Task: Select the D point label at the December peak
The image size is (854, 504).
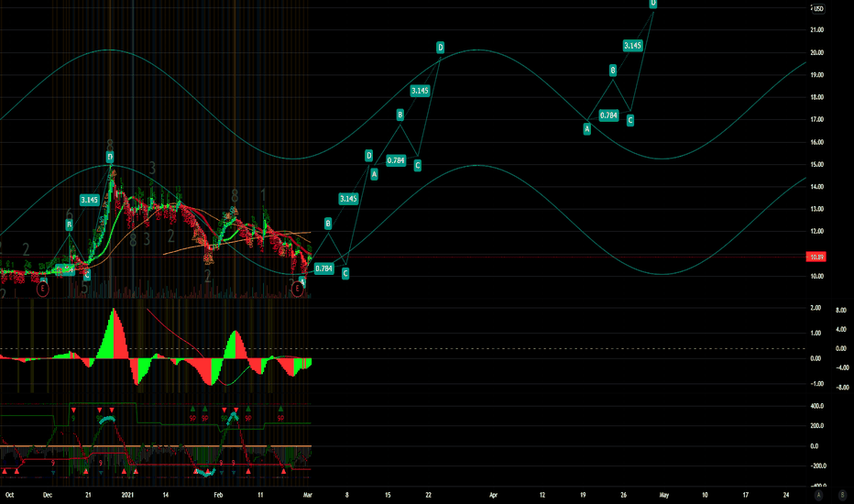Action: click(110, 158)
